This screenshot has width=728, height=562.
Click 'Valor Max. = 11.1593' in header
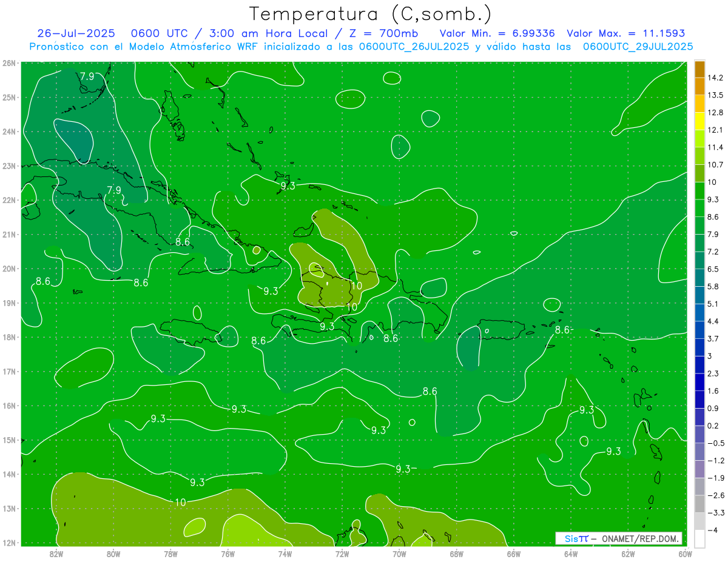626,33
